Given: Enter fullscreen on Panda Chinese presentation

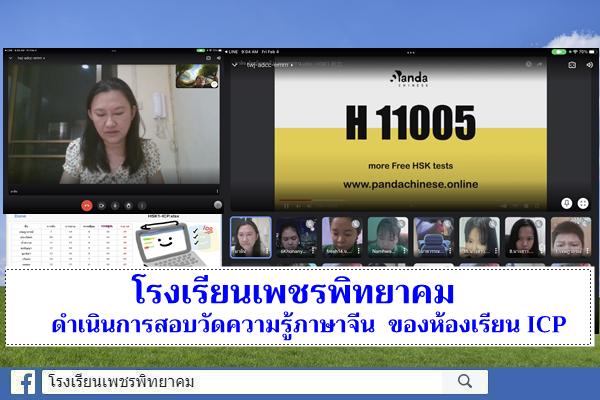Looking at the screenshot, I should pos(583,202).
